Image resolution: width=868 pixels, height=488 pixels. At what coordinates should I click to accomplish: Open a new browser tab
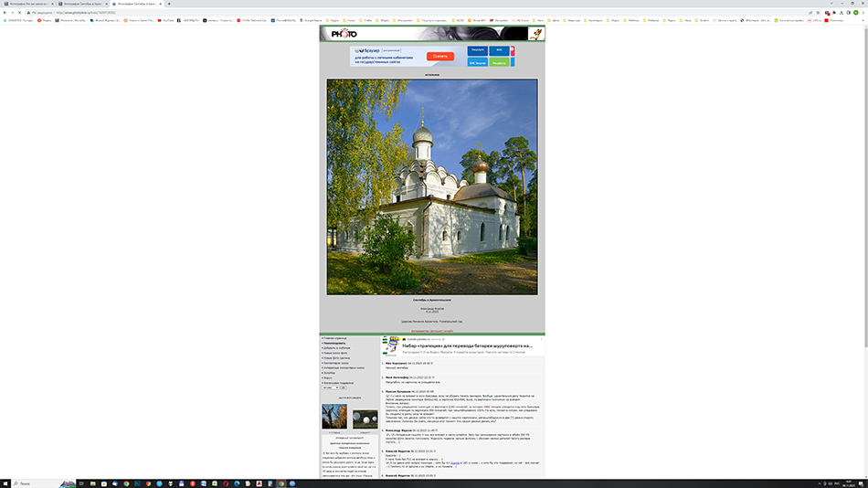coord(169,4)
